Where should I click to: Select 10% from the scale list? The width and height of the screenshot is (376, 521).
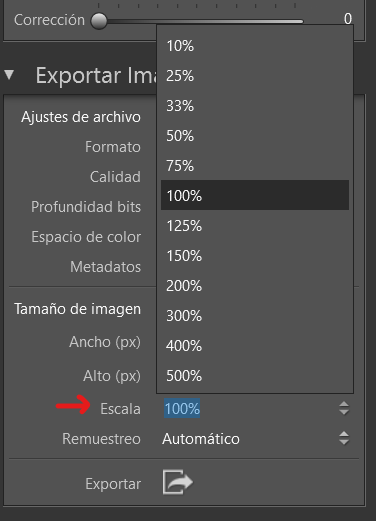click(255, 46)
